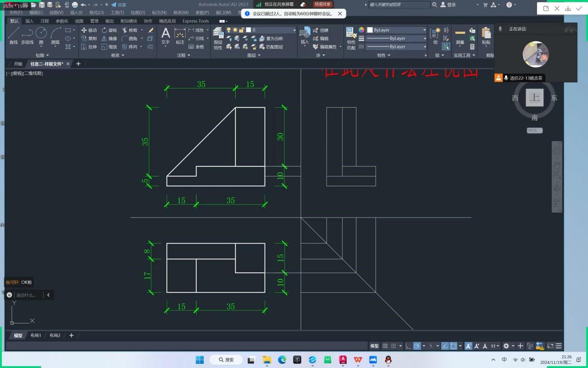Open the Layer Properties (图层特性) panel
588x368 pixels.
click(x=218, y=38)
